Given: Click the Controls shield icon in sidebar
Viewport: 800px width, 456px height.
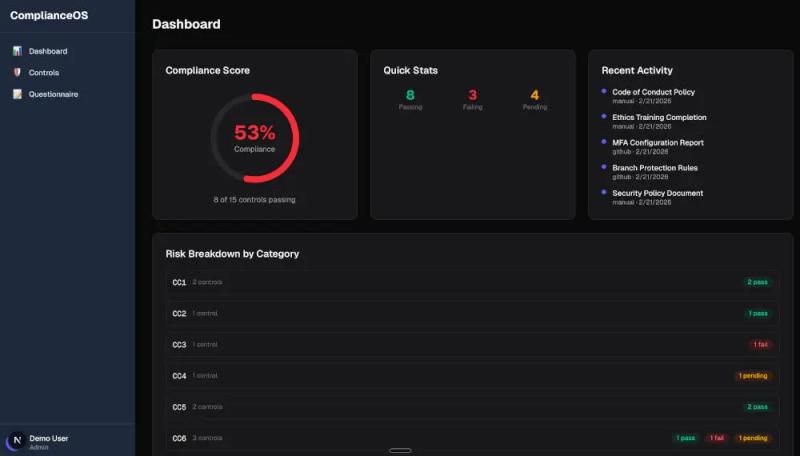Looking at the screenshot, I should pyautogui.click(x=17, y=72).
